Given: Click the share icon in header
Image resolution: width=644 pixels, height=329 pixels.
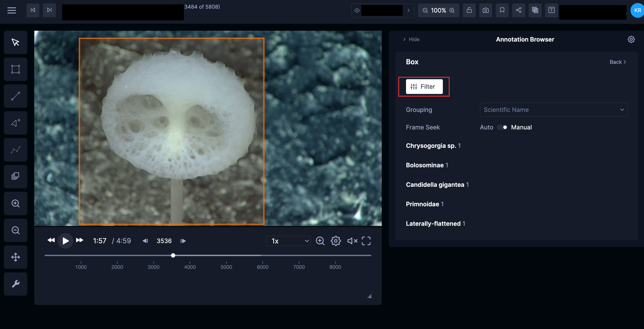Looking at the screenshot, I should pyautogui.click(x=518, y=10).
